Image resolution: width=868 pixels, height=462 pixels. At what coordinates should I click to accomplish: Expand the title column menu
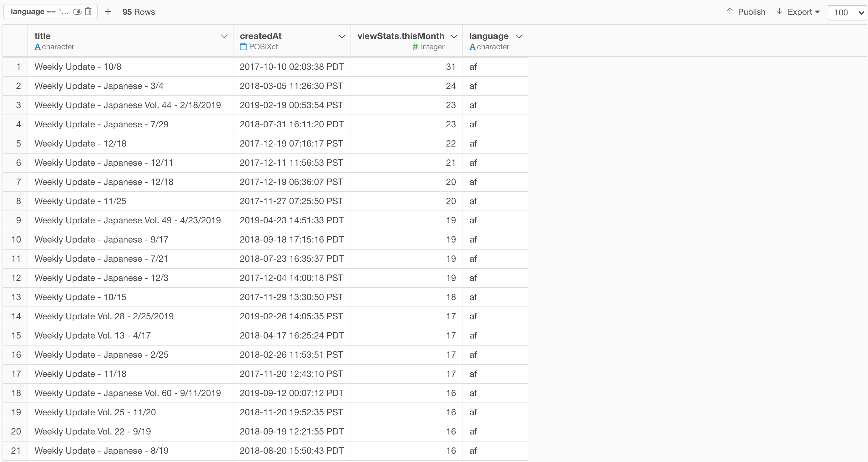pyautogui.click(x=224, y=36)
